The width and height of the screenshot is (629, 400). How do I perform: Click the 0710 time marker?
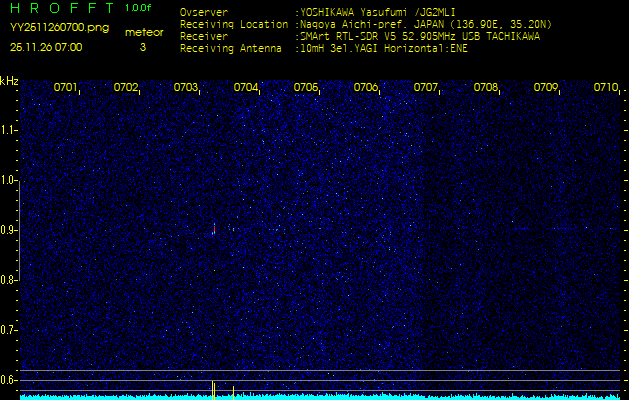(x=605, y=87)
